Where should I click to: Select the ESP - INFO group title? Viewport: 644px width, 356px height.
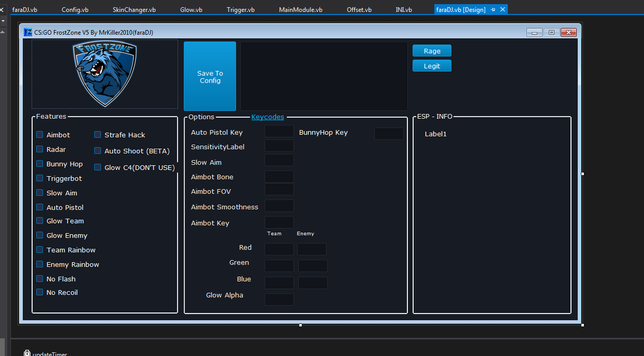point(435,117)
